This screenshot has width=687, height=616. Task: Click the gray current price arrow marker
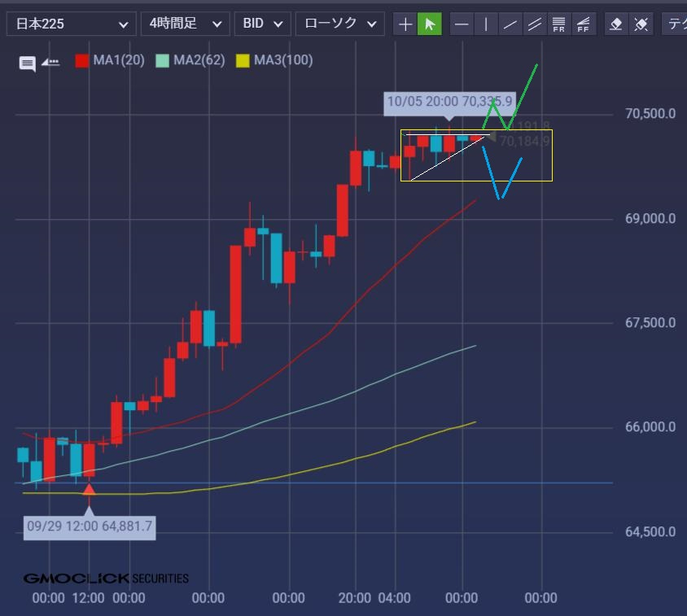[x=490, y=137]
